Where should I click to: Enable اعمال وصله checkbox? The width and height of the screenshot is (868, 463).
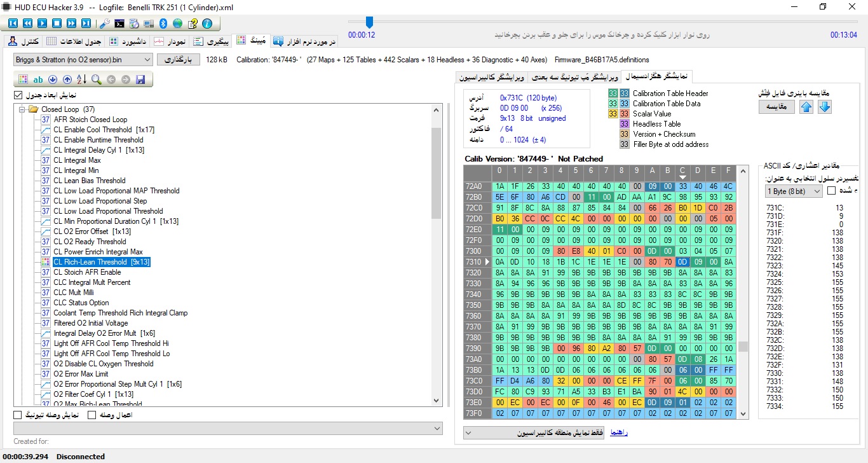tap(92, 415)
